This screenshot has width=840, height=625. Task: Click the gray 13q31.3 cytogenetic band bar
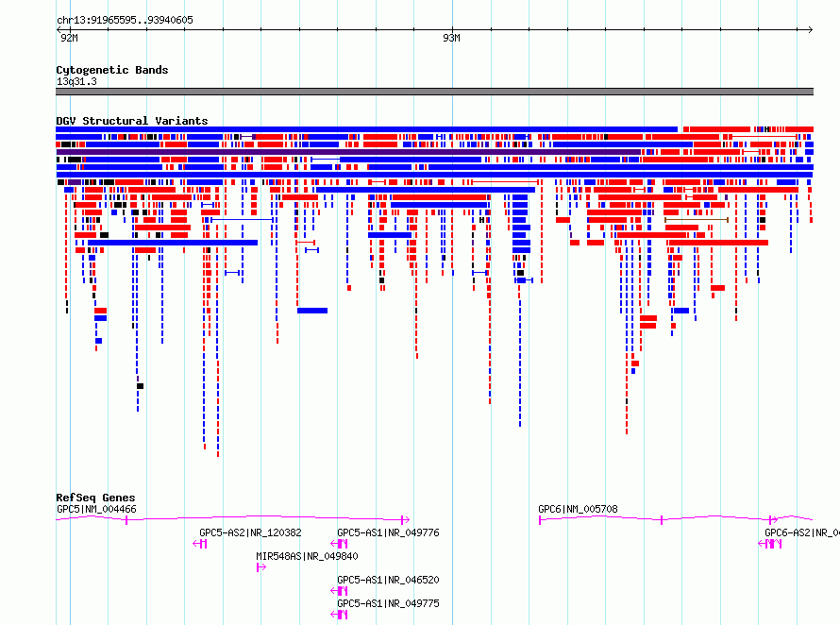(434, 92)
